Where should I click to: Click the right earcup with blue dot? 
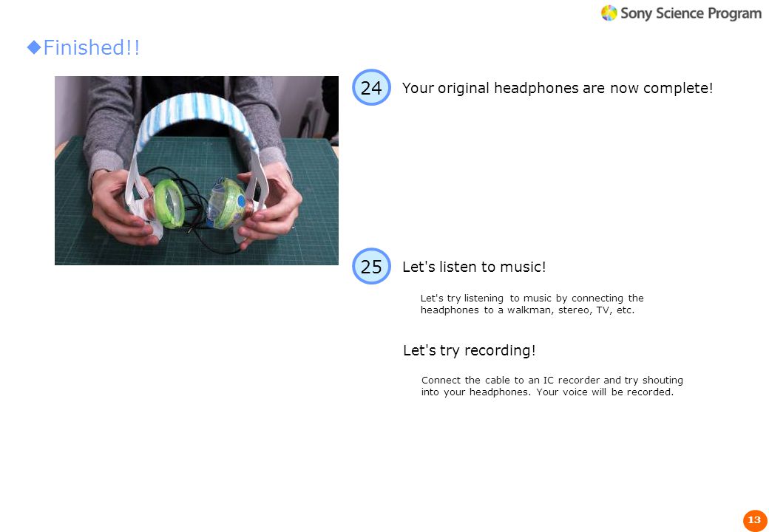(x=229, y=204)
